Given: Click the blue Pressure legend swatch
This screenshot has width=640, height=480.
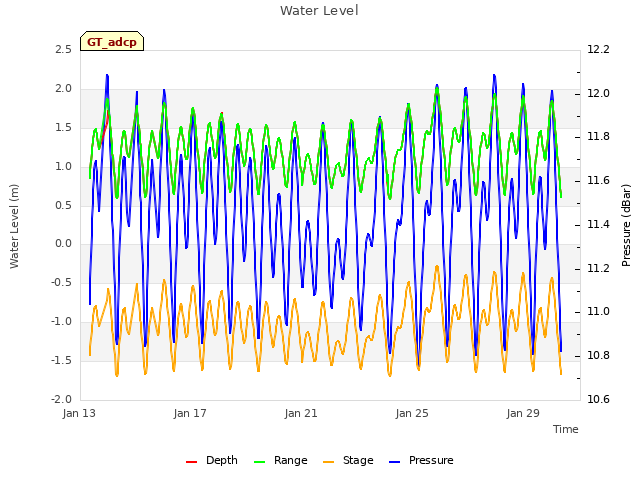Looking at the screenshot, I should coord(394,462).
